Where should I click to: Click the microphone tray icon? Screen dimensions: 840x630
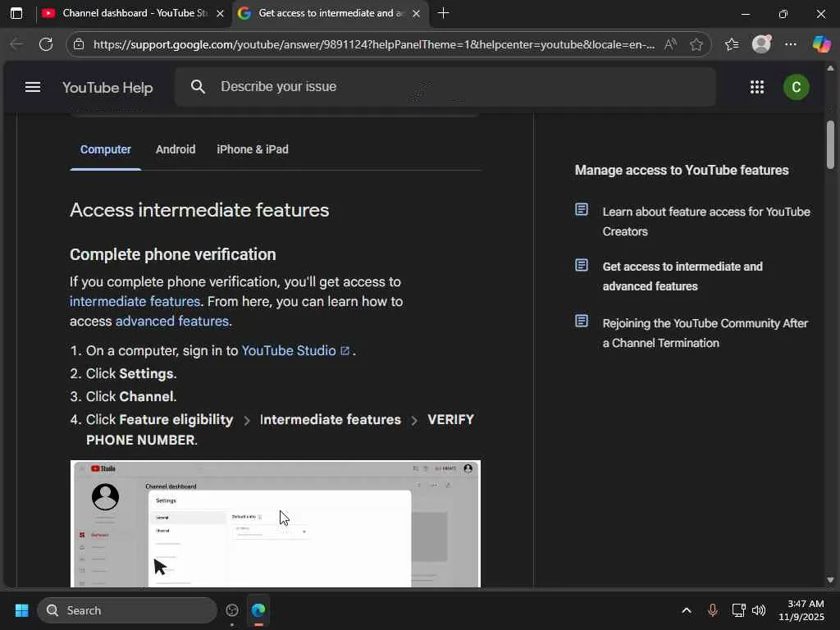[x=713, y=610]
